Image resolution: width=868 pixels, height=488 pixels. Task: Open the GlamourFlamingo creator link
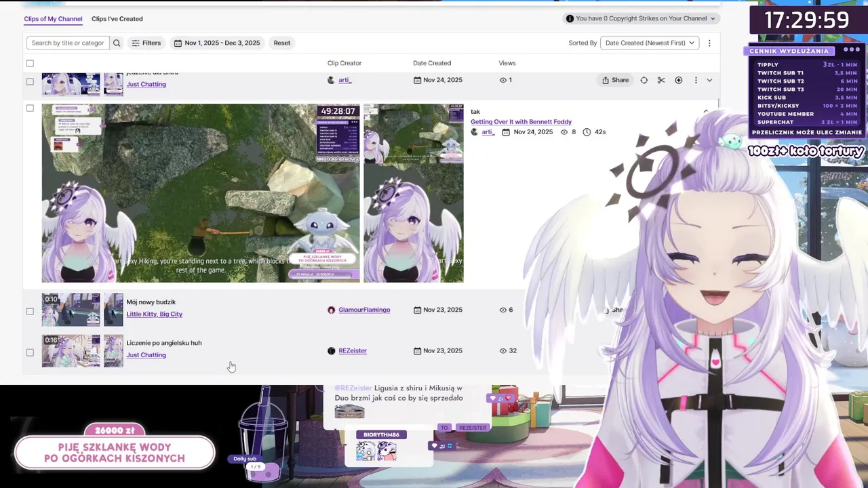(x=364, y=310)
